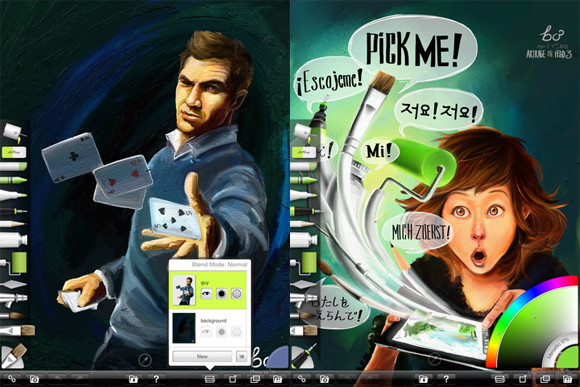Open Help question mark in left bottom bar

pyautogui.click(x=156, y=379)
